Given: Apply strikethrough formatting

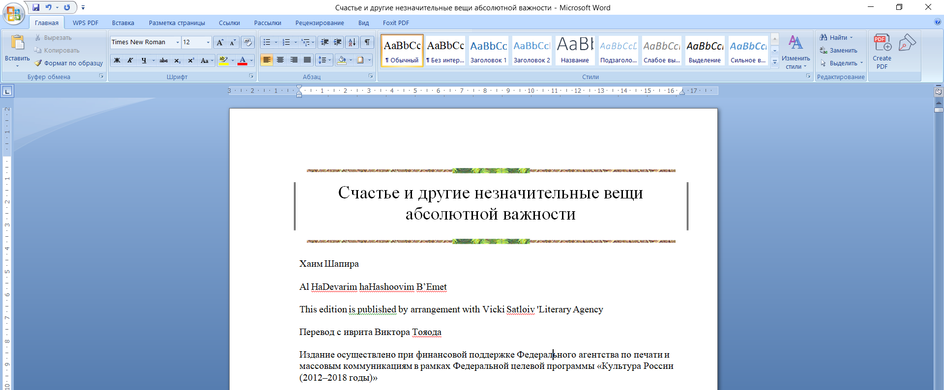Looking at the screenshot, I should point(164,60).
